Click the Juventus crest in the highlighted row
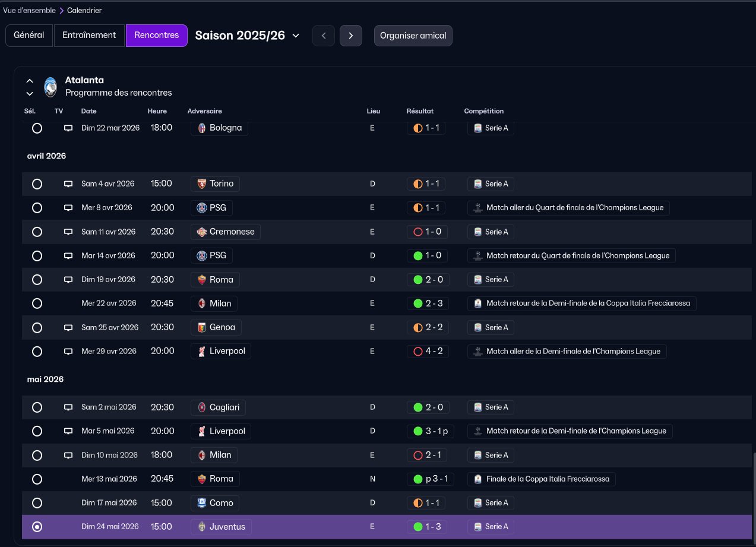Screen dimensions: 756x547 coord(202,527)
